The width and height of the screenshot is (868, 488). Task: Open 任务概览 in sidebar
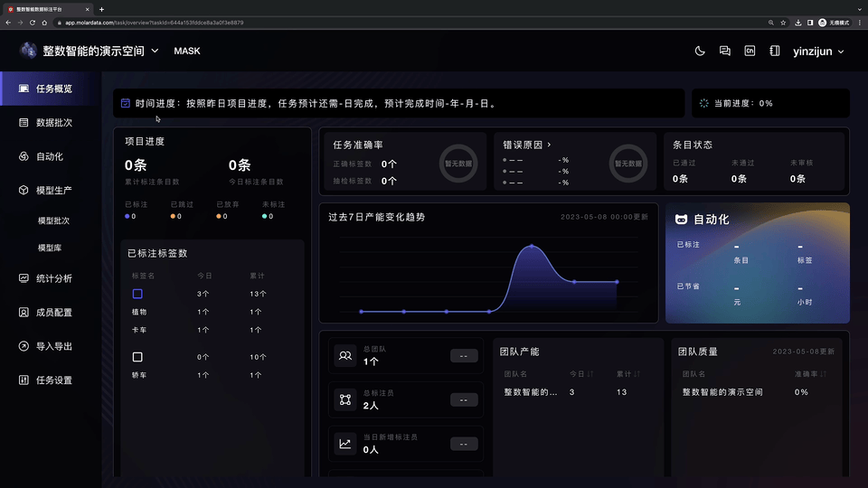tap(51, 89)
